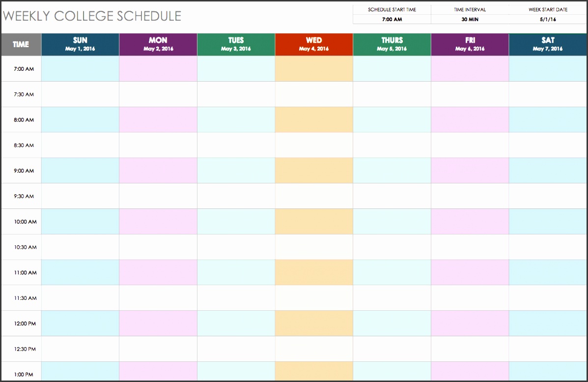
Task: Select the Thursday 10:30 AM cell
Action: pos(392,247)
